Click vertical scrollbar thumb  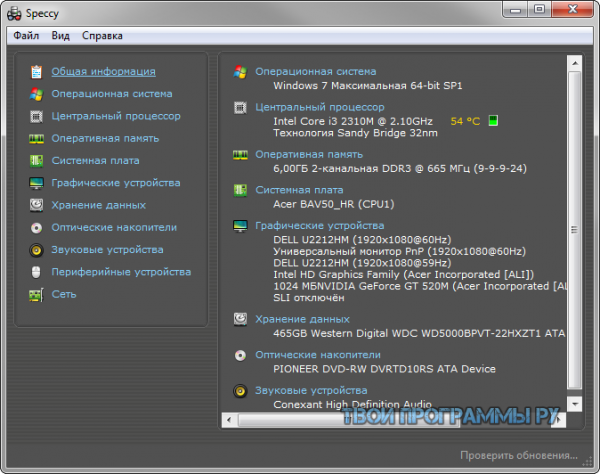point(575,230)
